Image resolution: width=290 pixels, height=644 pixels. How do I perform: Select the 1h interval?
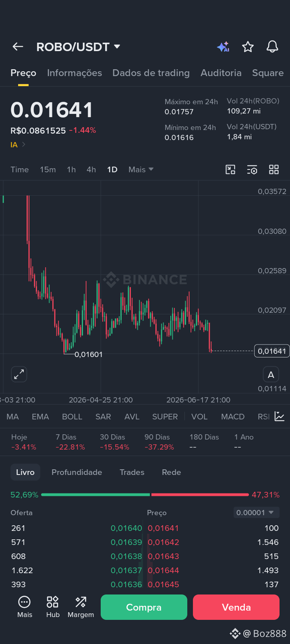click(71, 169)
